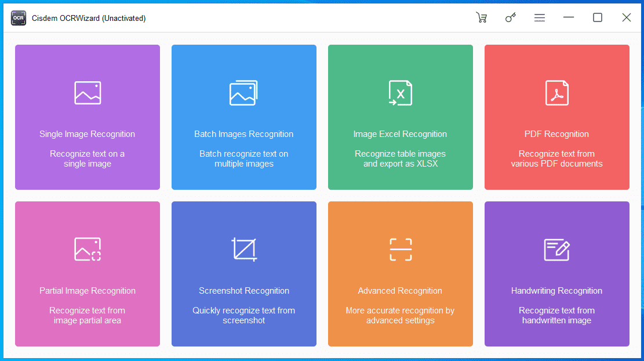Image resolution: width=644 pixels, height=361 pixels.
Task: Choose "Recognize text from handwritten image" description
Action: [x=556, y=315]
